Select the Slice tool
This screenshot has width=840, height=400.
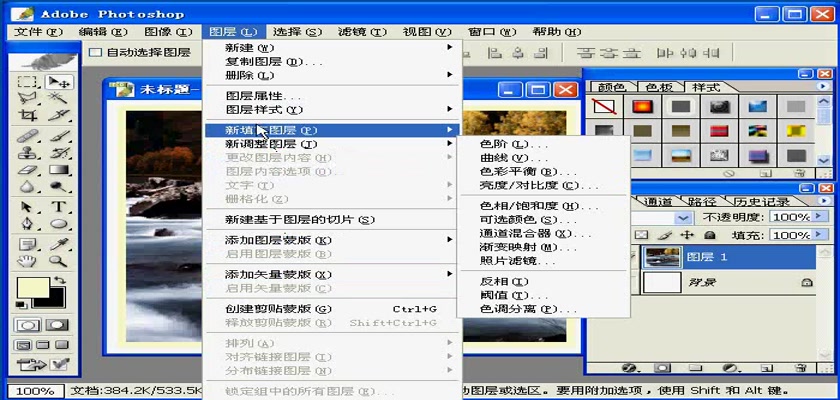[x=58, y=115]
